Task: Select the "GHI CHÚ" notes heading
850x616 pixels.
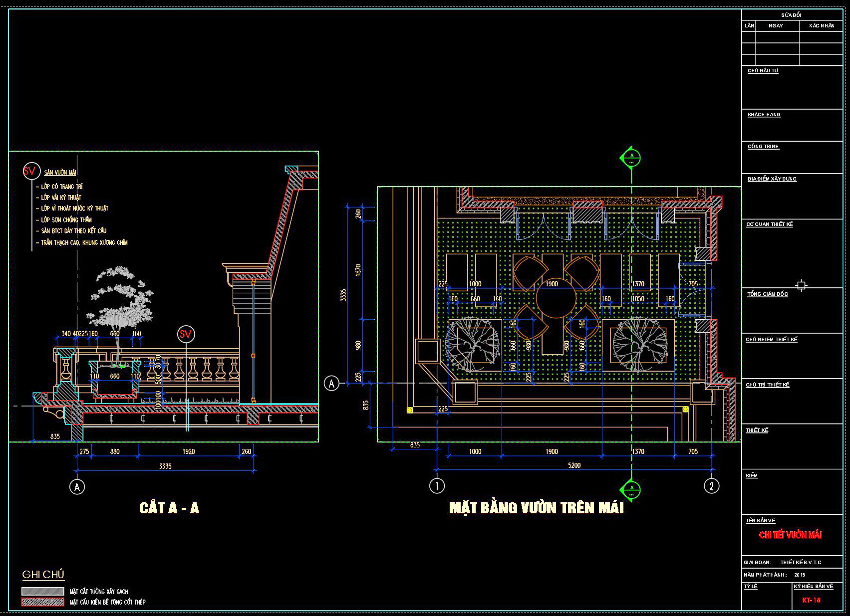Action: (x=43, y=575)
